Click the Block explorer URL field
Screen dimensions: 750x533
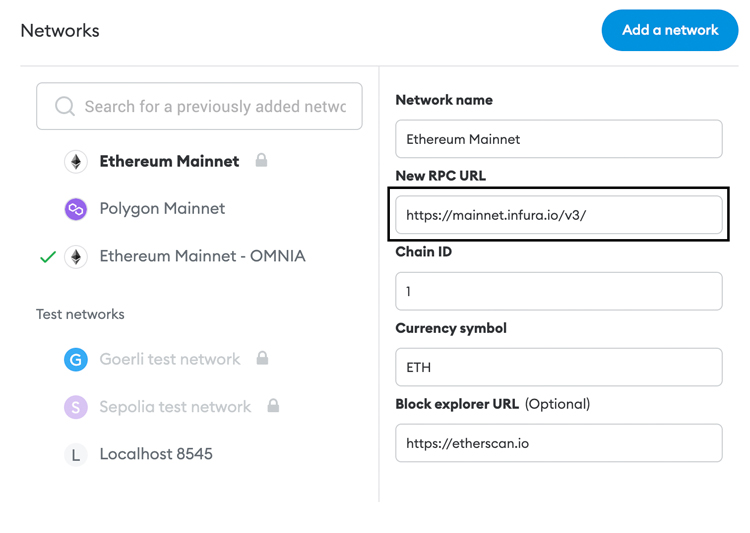(559, 443)
